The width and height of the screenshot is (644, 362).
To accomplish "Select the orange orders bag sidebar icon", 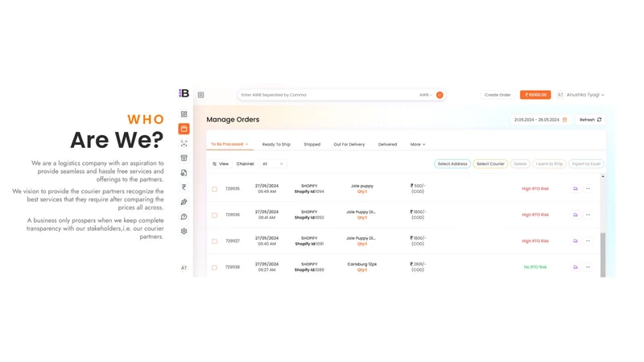I will (184, 129).
